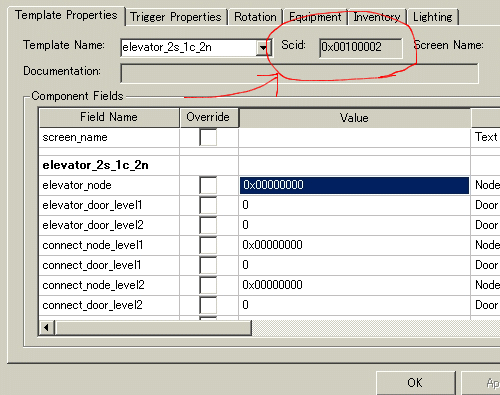500x395 pixels.
Task: Select the Equipment tab
Action: pos(315,17)
